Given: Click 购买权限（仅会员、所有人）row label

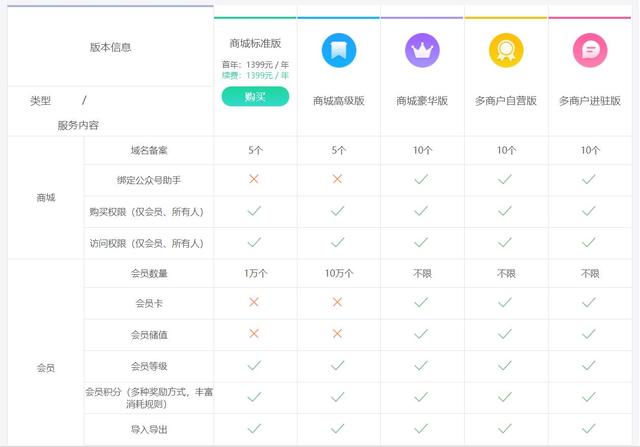Looking at the screenshot, I should (147, 212).
